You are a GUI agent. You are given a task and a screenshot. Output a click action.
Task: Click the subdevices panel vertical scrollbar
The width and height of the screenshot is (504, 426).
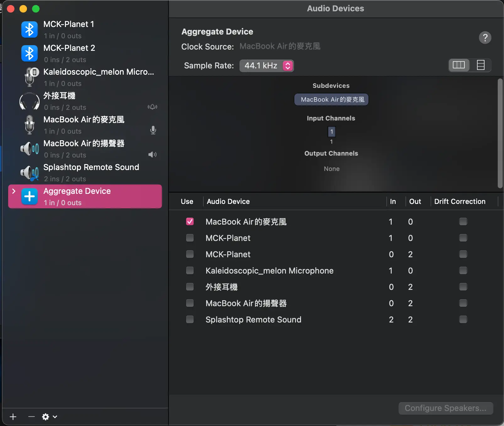[x=500, y=134]
